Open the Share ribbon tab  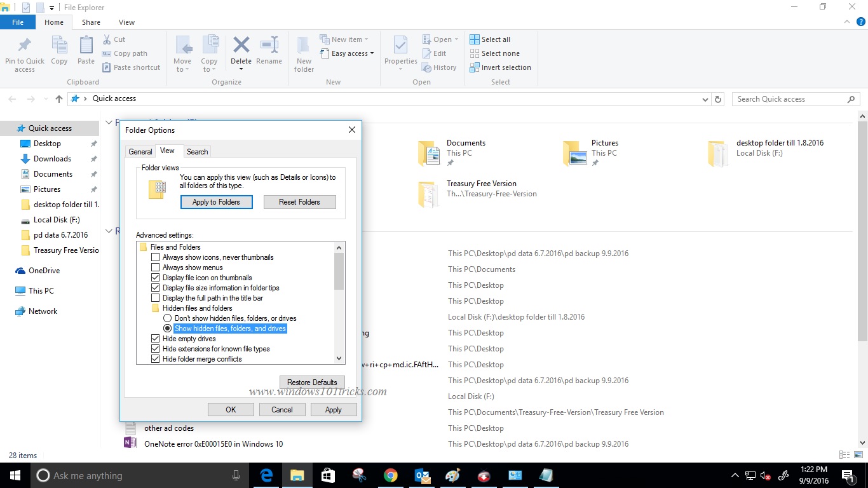[x=91, y=22]
